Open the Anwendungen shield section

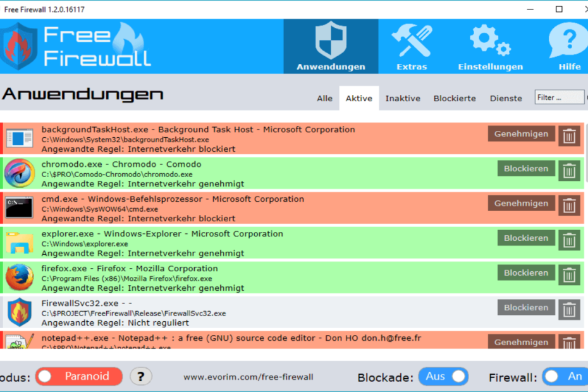[x=331, y=46]
